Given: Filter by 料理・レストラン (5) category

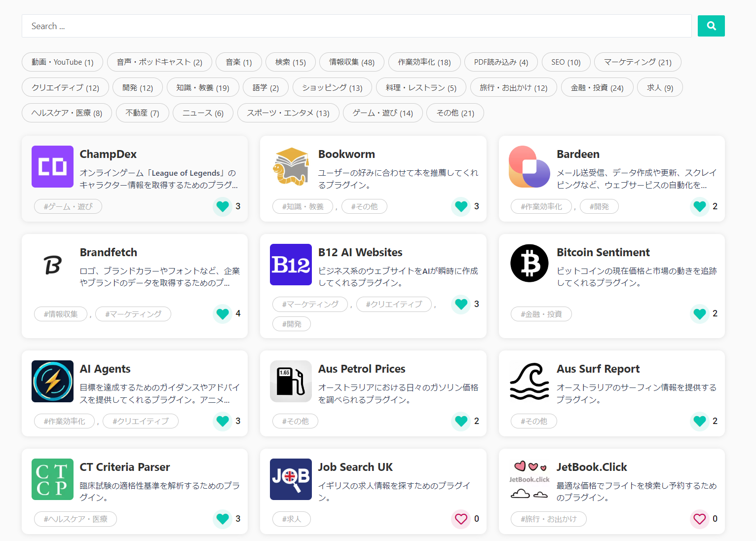Looking at the screenshot, I should click(x=421, y=88).
